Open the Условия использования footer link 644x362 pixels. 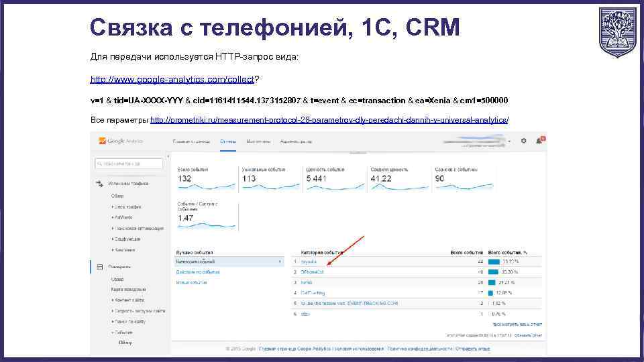click(359, 349)
